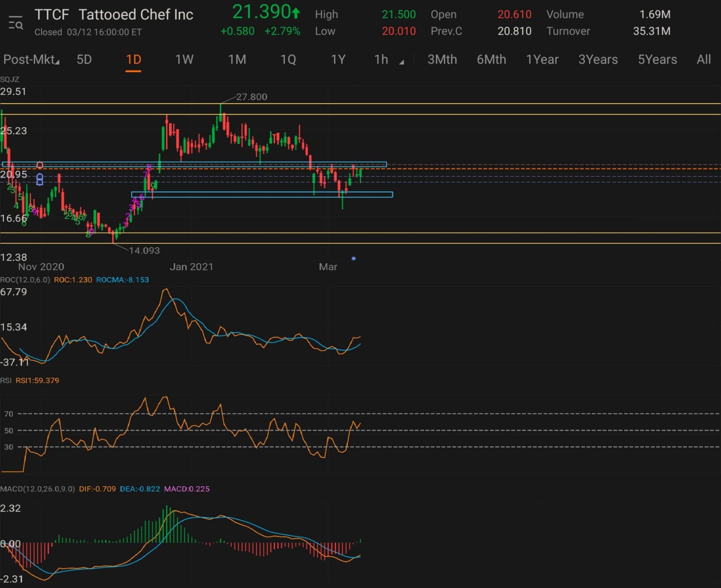The height and width of the screenshot is (588, 721).
Task: Switch to the 1M monthly tab
Action: (237, 59)
